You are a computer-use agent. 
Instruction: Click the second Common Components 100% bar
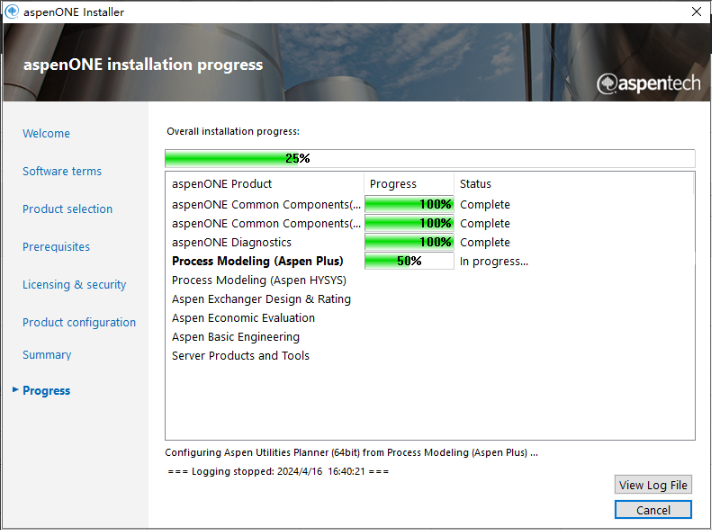[x=409, y=223]
